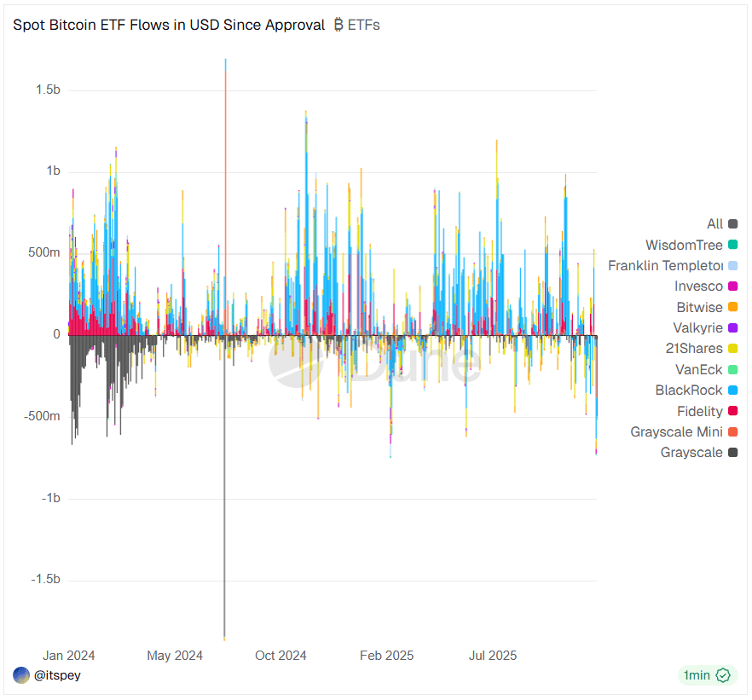Click the orange Grayscale Mini color swatch
The height and width of the screenshot is (700, 752).
click(x=733, y=432)
